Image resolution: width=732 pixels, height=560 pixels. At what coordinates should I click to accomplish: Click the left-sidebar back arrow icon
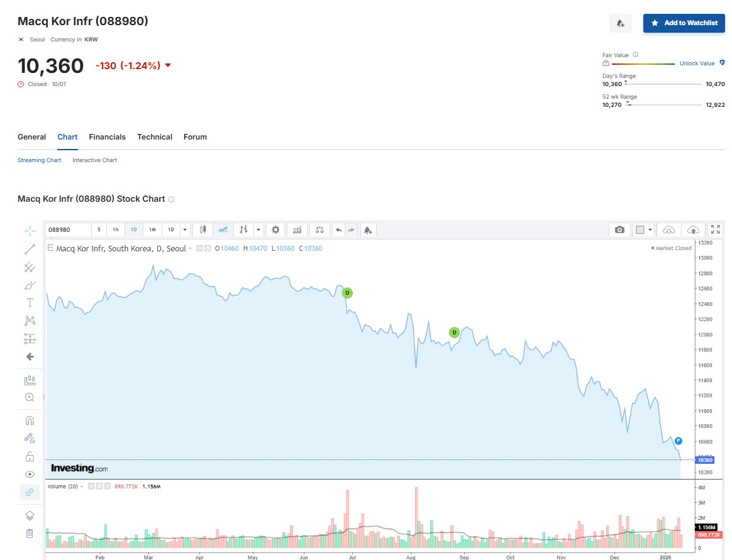tap(30, 356)
